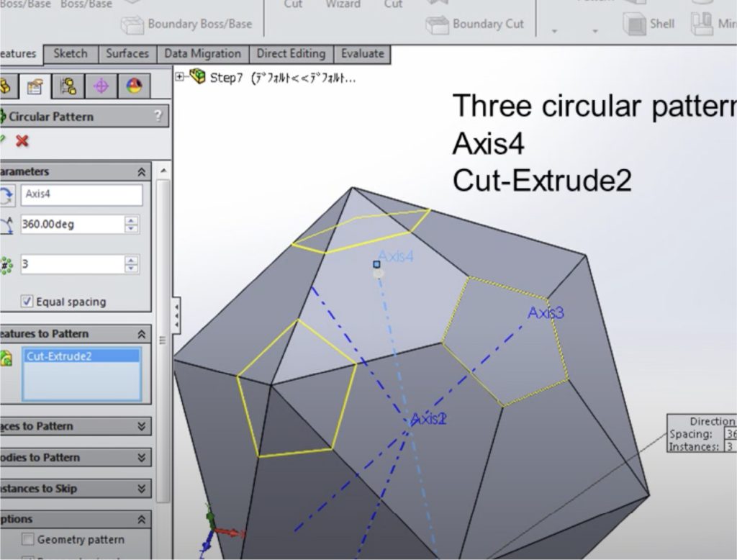Click the features to pattern icon

pos(6,358)
